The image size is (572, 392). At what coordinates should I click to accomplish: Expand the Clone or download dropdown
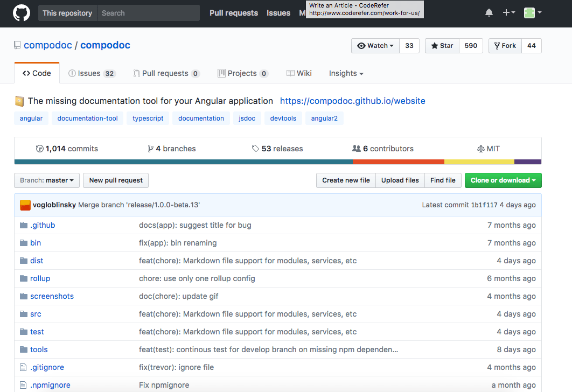[503, 180]
